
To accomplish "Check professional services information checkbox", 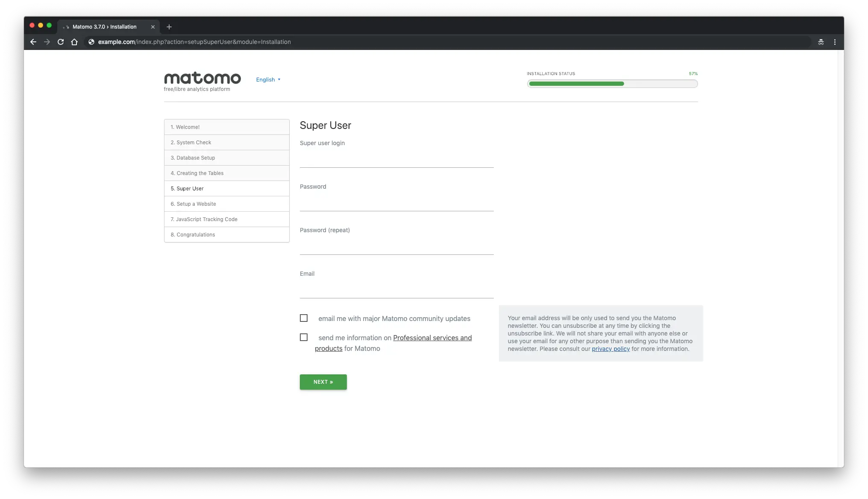I will pos(304,337).
